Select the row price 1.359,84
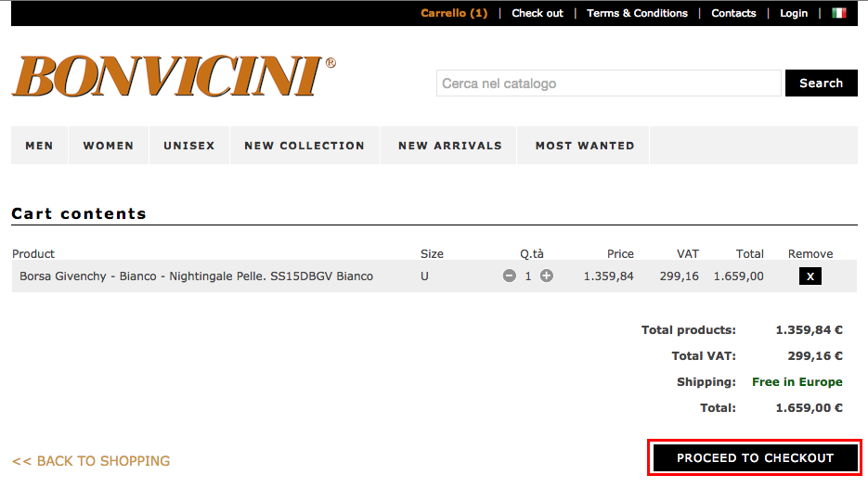This screenshot has width=868, height=488. (x=608, y=276)
